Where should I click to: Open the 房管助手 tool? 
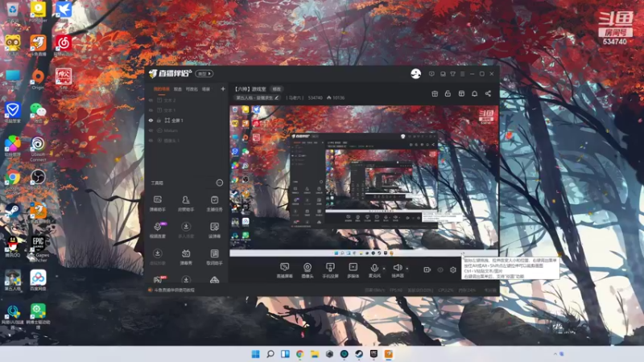click(x=186, y=204)
